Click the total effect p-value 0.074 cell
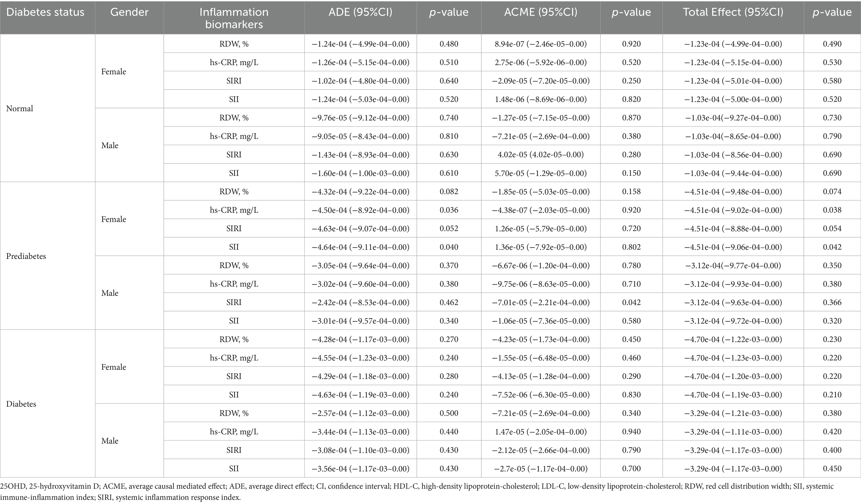 point(832,192)
